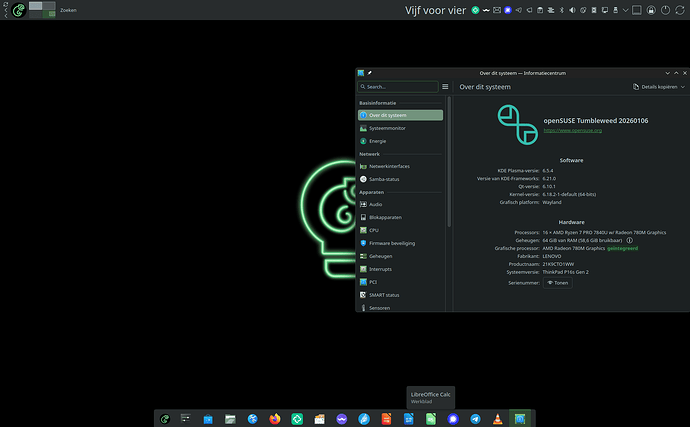Image resolution: width=690 pixels, height=427 pixels.
Task: Launch Firefox from the dock
Action: (275, 419)
